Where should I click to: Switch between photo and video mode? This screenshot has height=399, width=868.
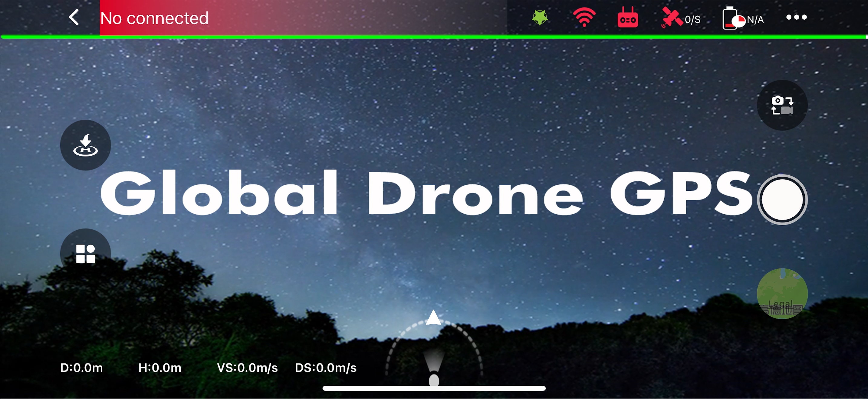[782, 105]
